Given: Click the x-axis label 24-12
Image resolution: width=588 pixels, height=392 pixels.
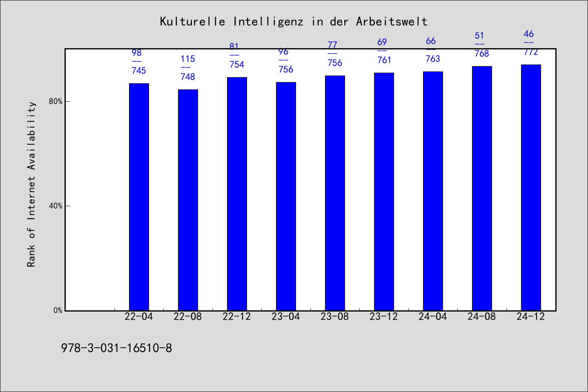Looking at the screenshot, I should click(x=531, y=316).
